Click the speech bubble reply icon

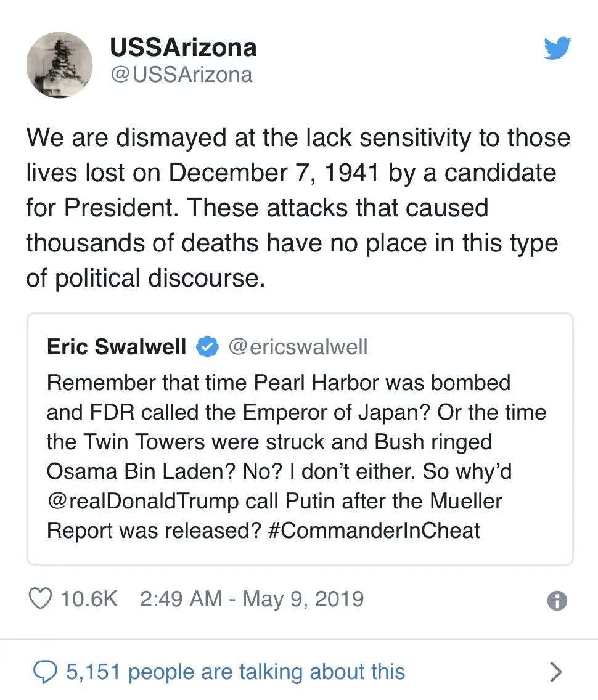coord(45,672)
